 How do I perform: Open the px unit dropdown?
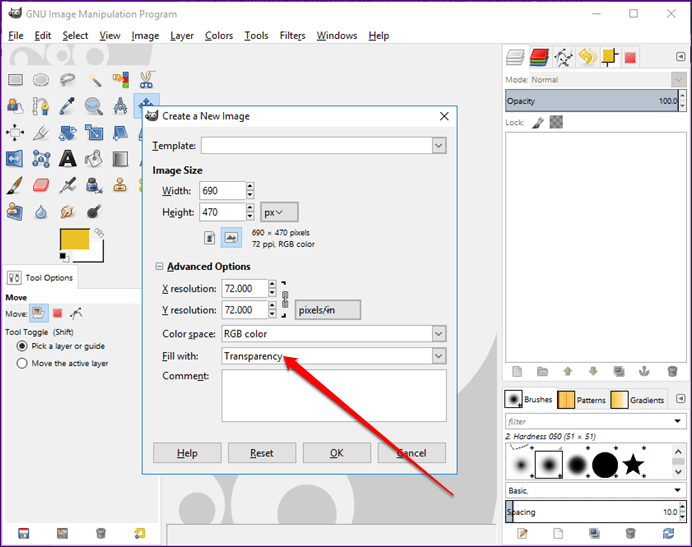pos(279,212)
